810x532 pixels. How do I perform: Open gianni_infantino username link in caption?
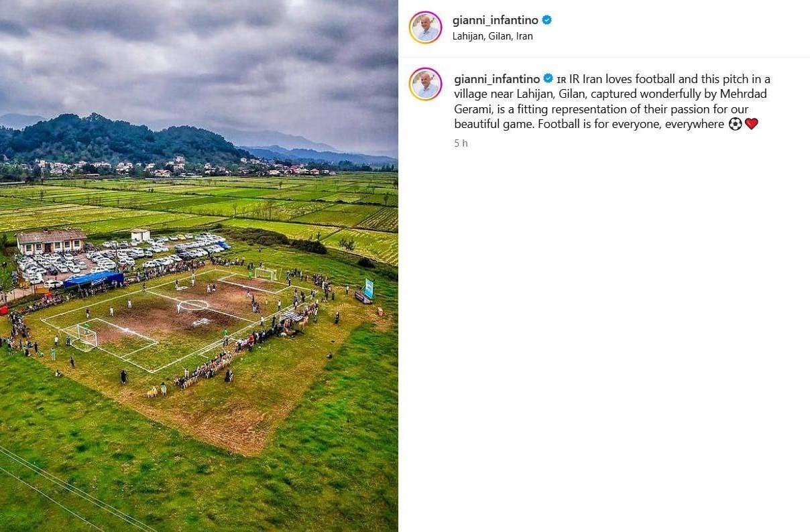(497, 79)
